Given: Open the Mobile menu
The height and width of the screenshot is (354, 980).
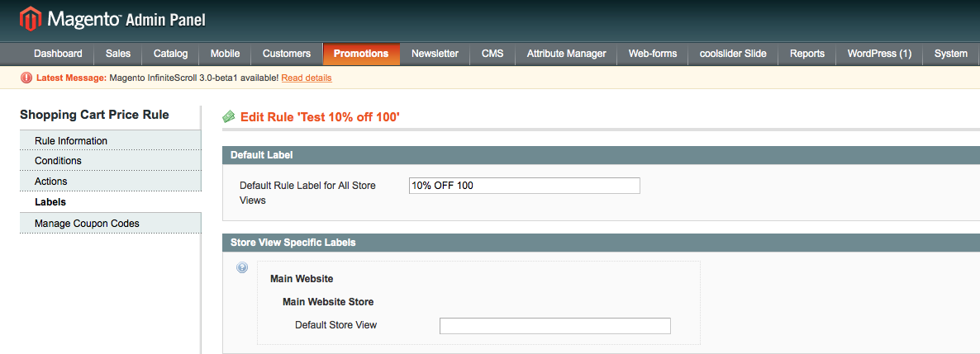Looking at the screenshot, I should point(225,54).
